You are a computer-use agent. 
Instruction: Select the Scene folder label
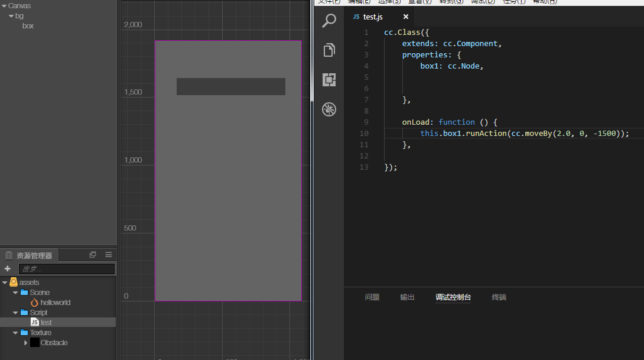[x=40, y=293]
